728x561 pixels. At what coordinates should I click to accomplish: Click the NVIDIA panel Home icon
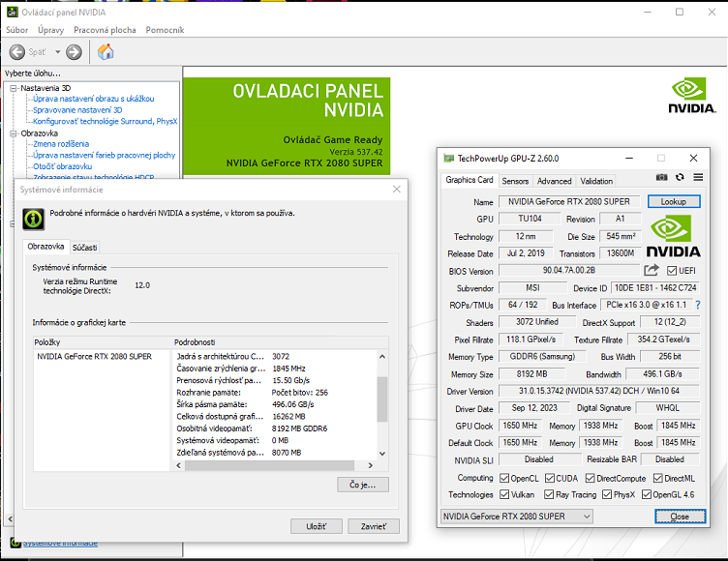coord(106,51)
